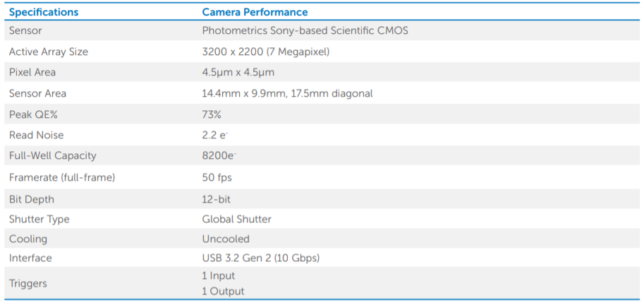Click the 4.5µm x 4.5µm value
Image resolution: width=644 pixels, height=305 pixels.
(238, 72)
